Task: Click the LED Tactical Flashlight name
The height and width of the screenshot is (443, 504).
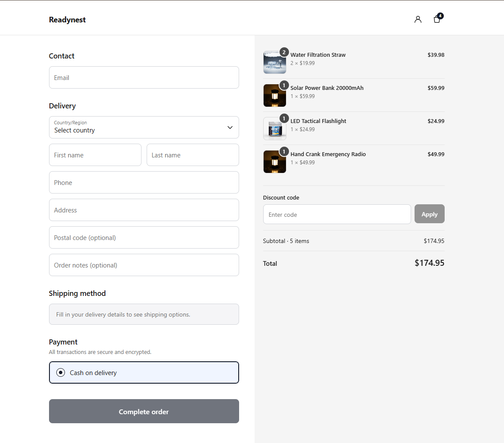Action: 318,121
